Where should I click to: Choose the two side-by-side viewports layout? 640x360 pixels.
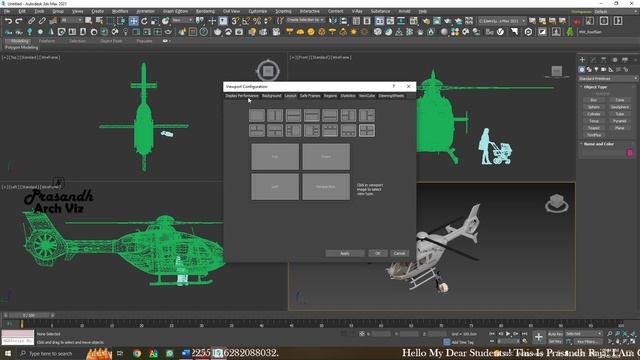click(275, 116)
